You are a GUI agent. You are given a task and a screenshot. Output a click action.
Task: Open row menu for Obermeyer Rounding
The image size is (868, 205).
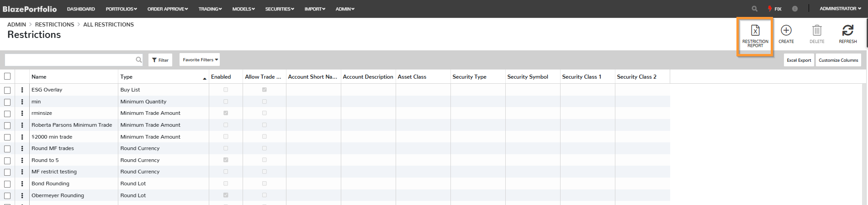[22, 195]
